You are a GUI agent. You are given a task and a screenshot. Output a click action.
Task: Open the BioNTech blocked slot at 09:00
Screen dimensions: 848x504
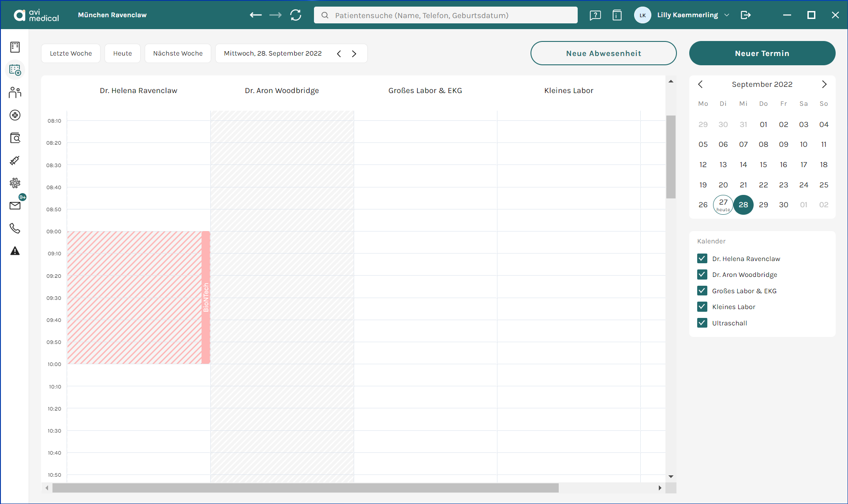click(x=138, y=298)
